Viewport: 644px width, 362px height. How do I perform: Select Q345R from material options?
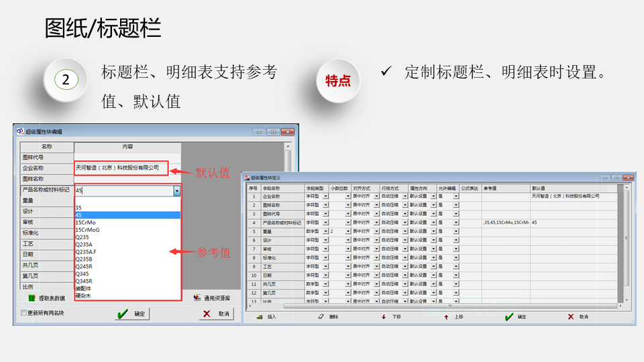pos(85,281)
